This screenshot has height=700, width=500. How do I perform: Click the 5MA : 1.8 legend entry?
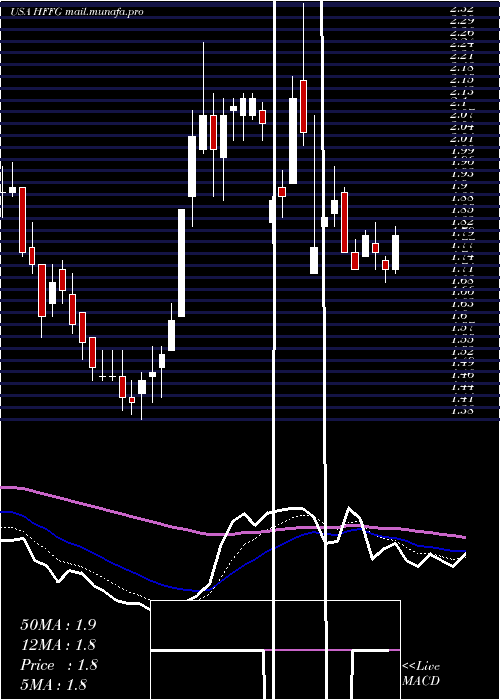[x=53, y=684]
